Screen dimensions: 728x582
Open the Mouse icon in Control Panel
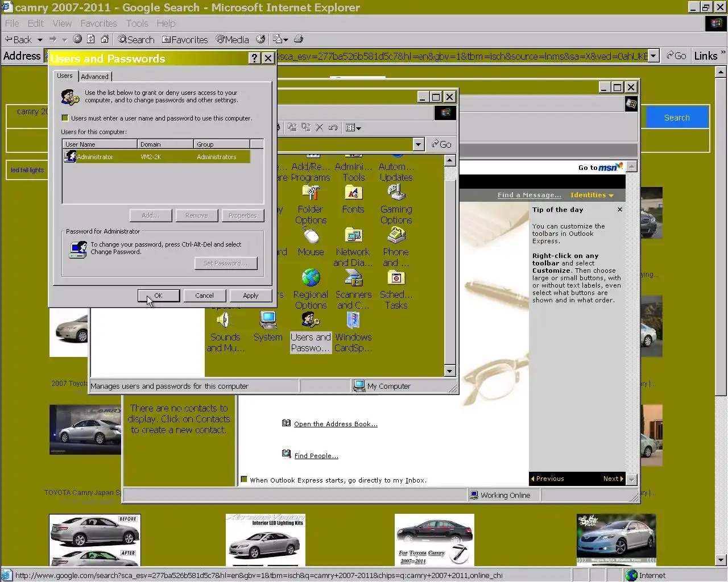point(311,242)
